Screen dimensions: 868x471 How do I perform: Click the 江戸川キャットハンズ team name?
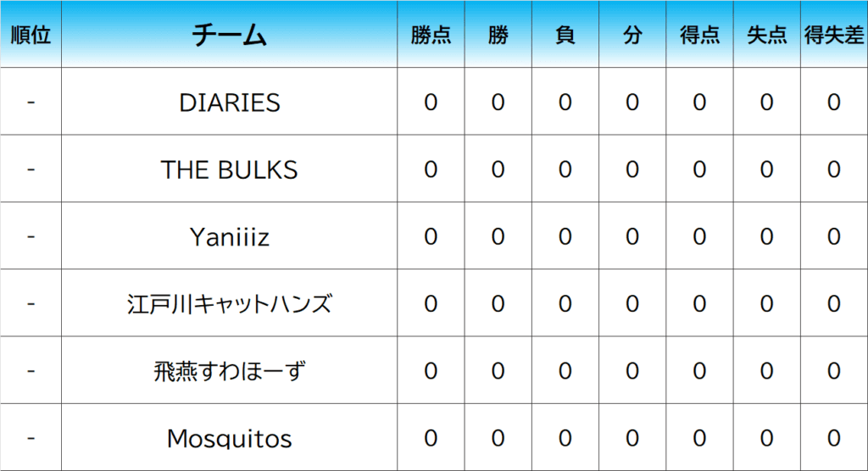tap(229, 304)
